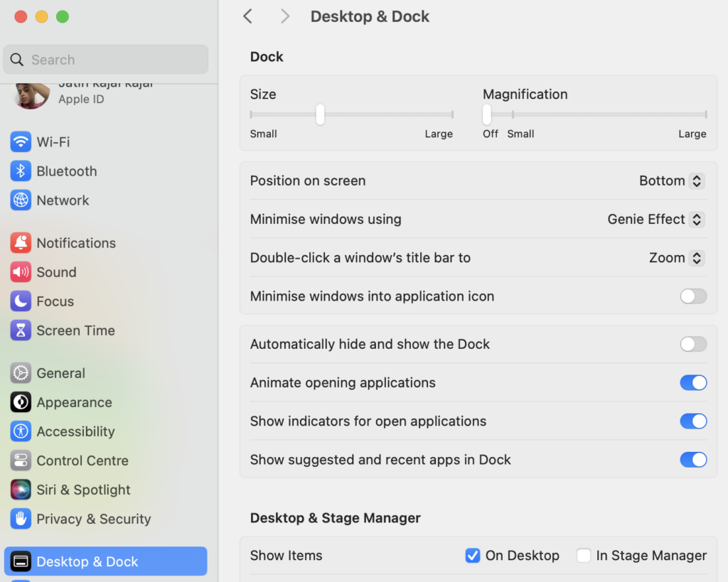The image size is (728, 582).
Task: Expand the Genie Effect dropdown
Action: 655,220
